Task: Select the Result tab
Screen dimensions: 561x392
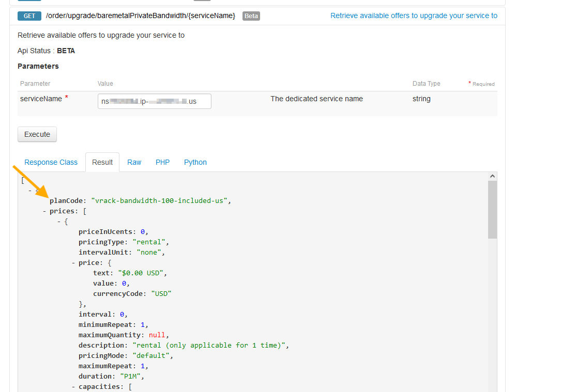Action: [102, 162]
